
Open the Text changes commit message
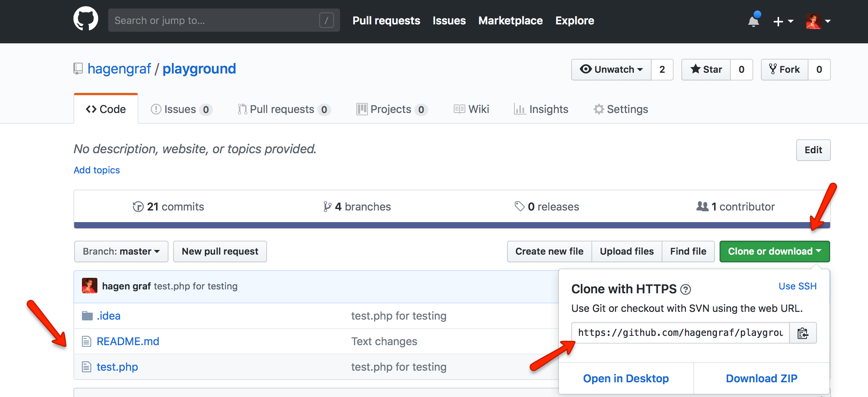pyautogui.click(x=384, y=341)
